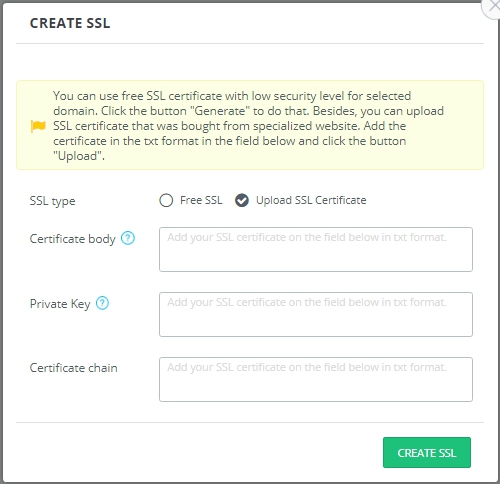The height and width of the screenshot is (484, 500).
Task: Focus the Certificate chain text area
Action: click(316, 379)
